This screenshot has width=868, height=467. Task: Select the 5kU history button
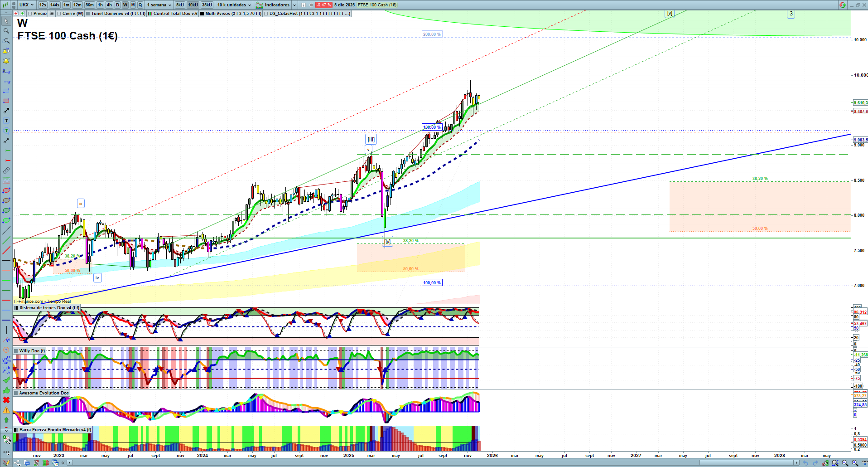[x=180, y=5]
